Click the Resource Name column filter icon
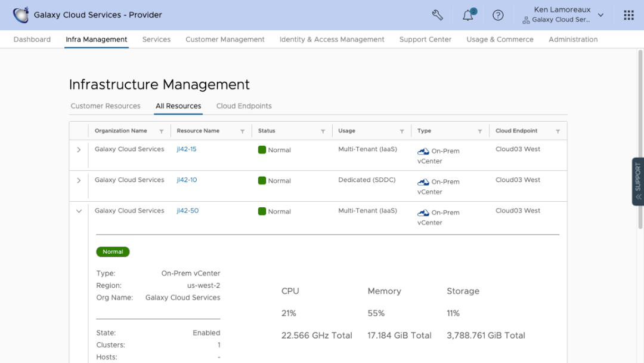 click(242, 131)
